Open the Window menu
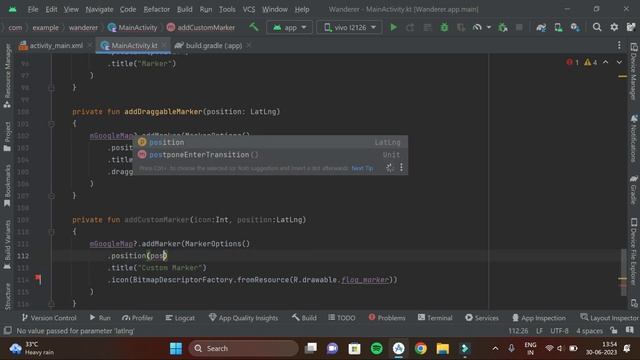The width and height of the screenshot is (640, 360). 275,9
